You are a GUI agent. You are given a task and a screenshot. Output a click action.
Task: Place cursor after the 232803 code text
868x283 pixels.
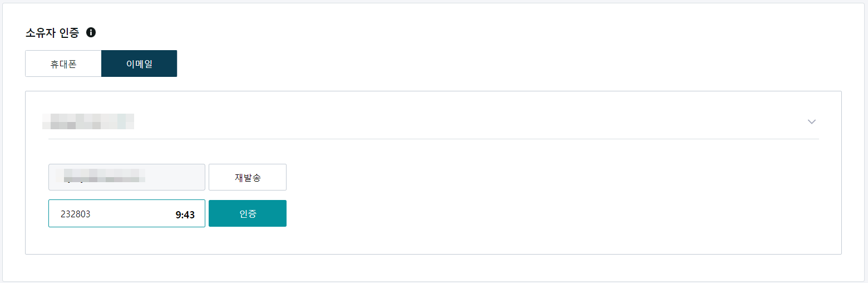pyautogui.click(x=92, y=213)
